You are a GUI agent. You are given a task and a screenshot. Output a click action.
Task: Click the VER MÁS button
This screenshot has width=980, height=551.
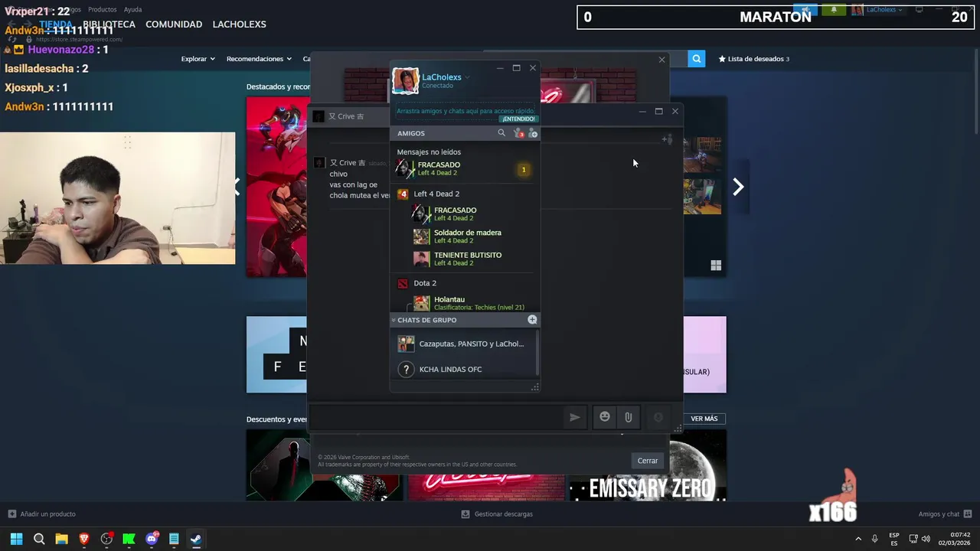704,419
